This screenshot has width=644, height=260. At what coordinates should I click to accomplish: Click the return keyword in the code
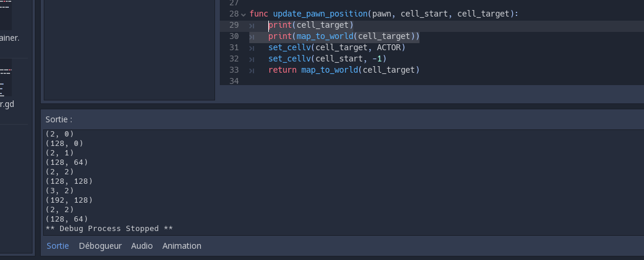click(282, 70)
